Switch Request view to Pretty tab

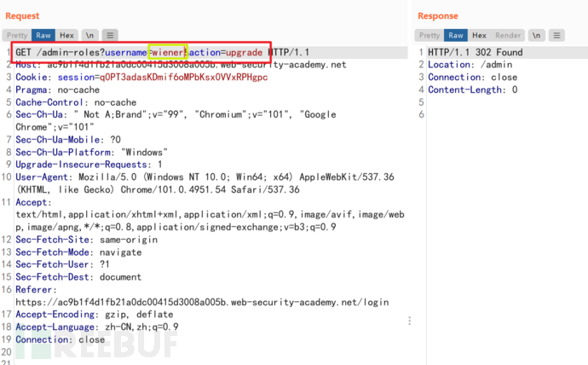click(x=17, y=35)
